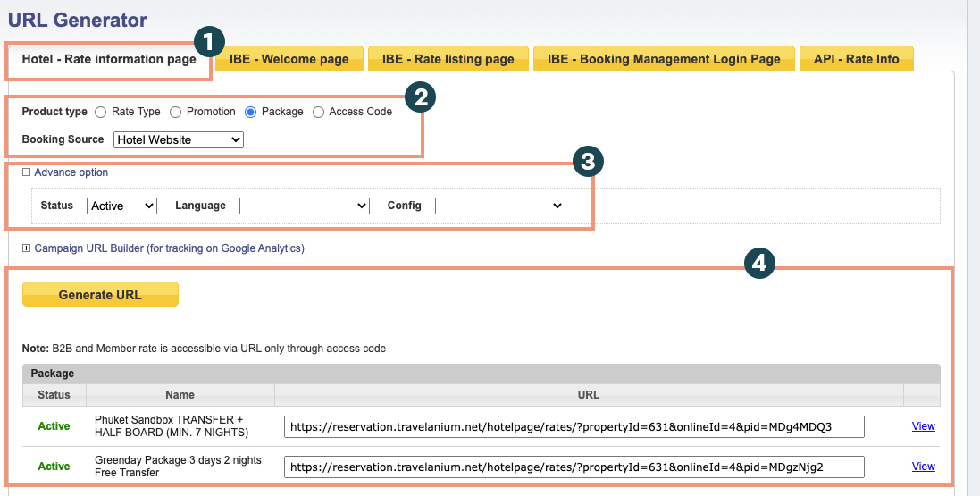Switch to IBE - Rate listing page tab
Viewport: 980px width, 496px height.
[x=448, y=60]
